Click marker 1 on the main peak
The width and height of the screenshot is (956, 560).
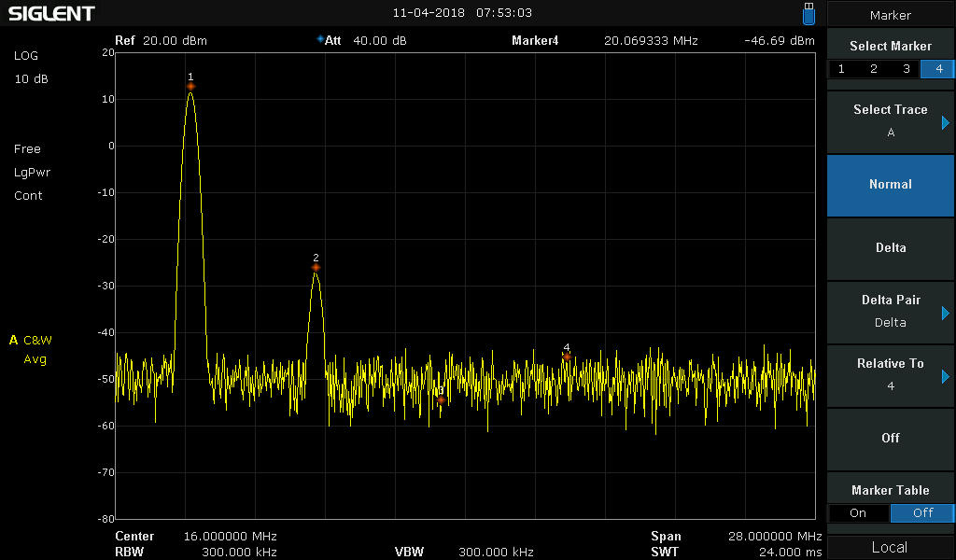(x=190, y=87)
